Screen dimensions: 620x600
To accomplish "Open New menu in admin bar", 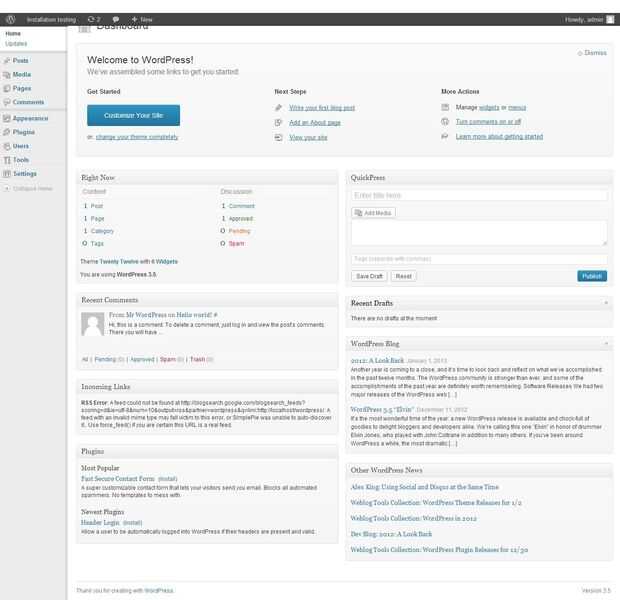I will (142, 19).
